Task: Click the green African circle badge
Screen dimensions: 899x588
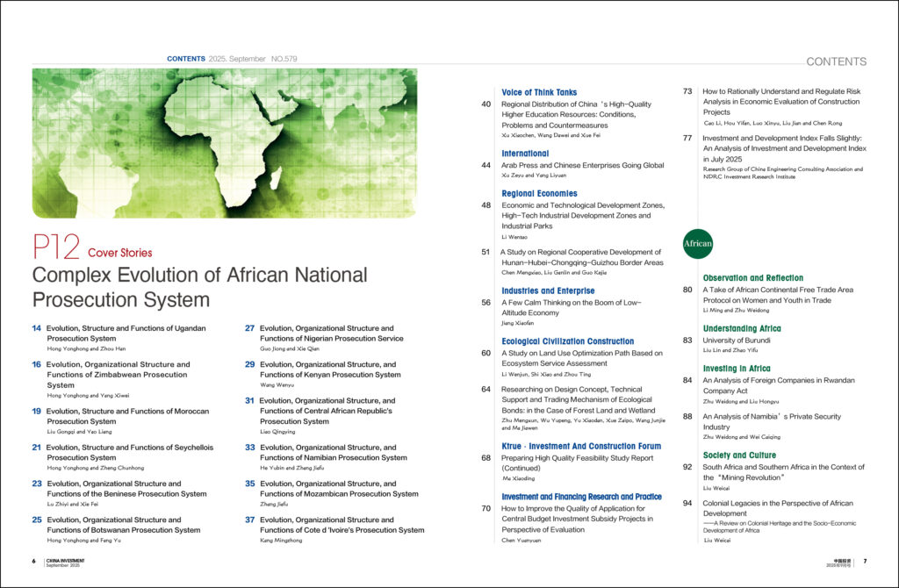Action: [x=697, y=243]
